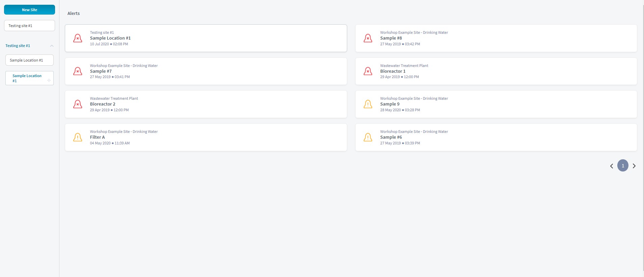Open the Filter A alert title
Viewport: 644px width, 277px height.
point(97,137)
